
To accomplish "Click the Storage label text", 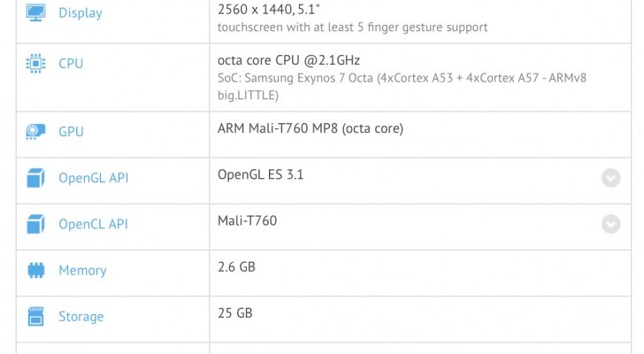I will point(80,316).
